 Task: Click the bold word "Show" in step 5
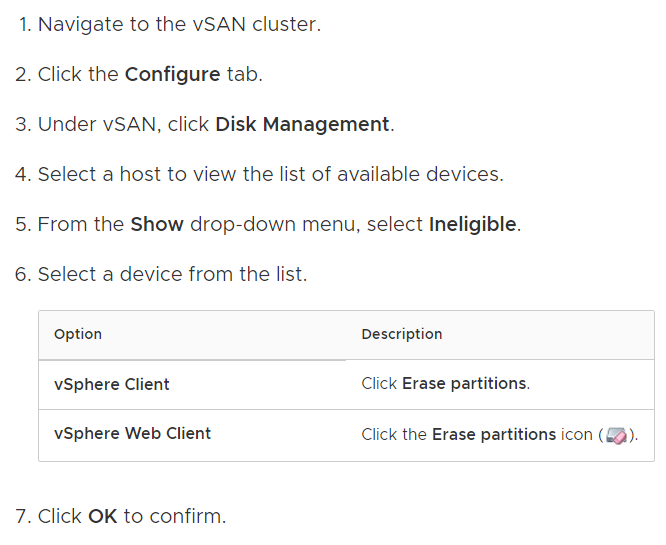pyautogui.click(x=157, y=224)
